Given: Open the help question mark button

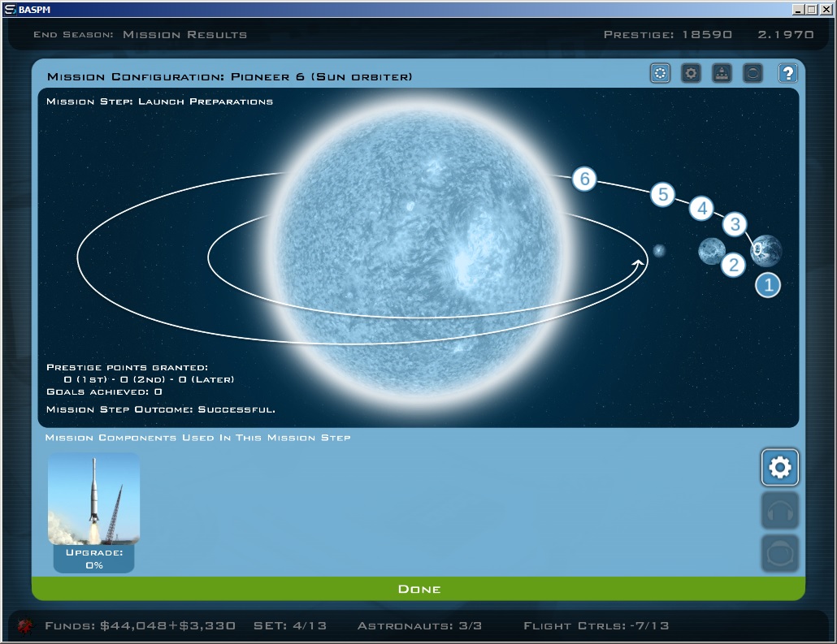Looking at the screenshot, I should pos(787,73).
